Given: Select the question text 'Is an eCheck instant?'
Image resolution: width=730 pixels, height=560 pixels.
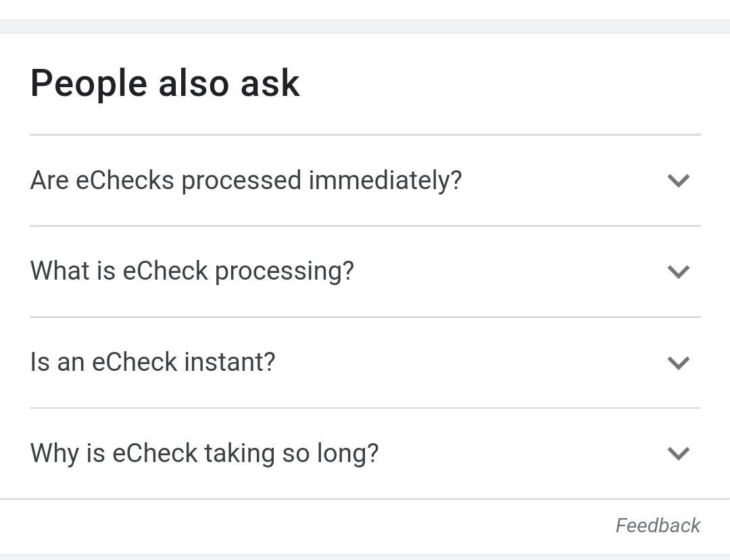Looking at the screenshot, I should (153, 363).
